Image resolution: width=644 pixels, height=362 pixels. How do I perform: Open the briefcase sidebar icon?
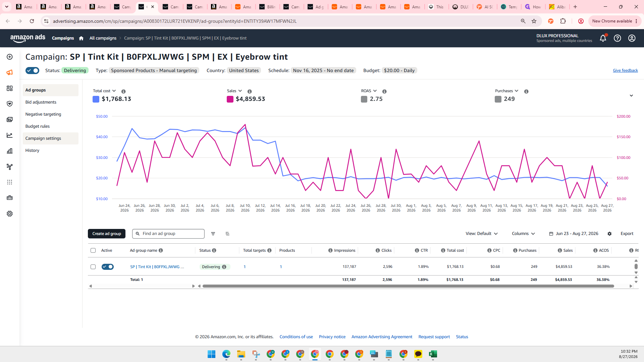[x=10, y=198]
